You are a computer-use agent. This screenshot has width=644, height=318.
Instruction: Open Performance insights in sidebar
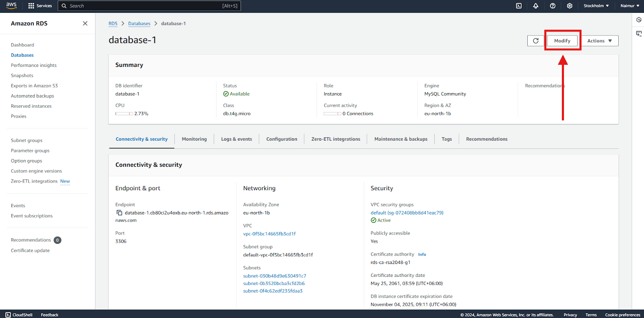point(34,65)
